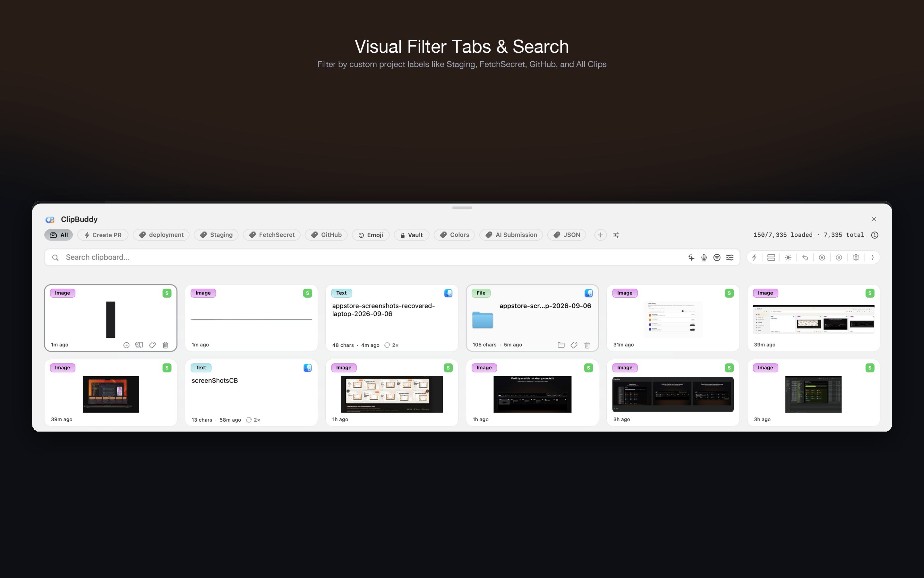Select the Create PR filter tab
924x578 pixels.
(x=103, y=235)
